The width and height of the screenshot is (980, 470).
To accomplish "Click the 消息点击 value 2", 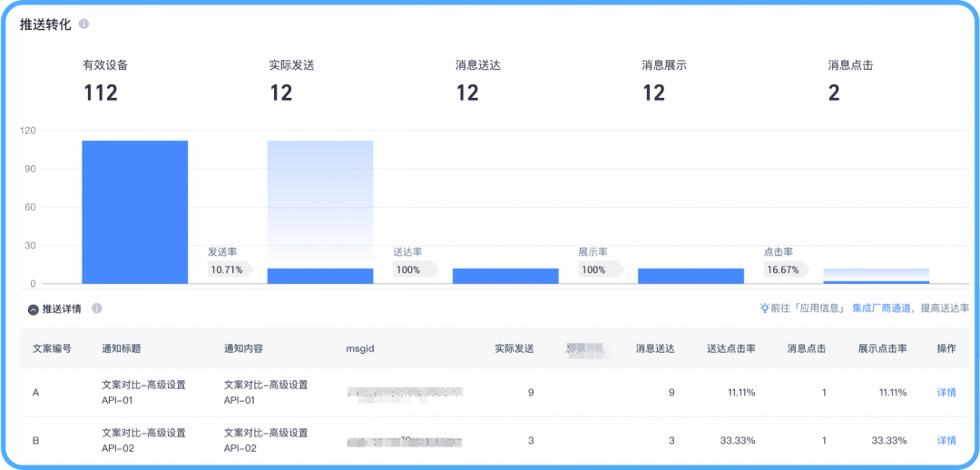I will tap(834, 93).
